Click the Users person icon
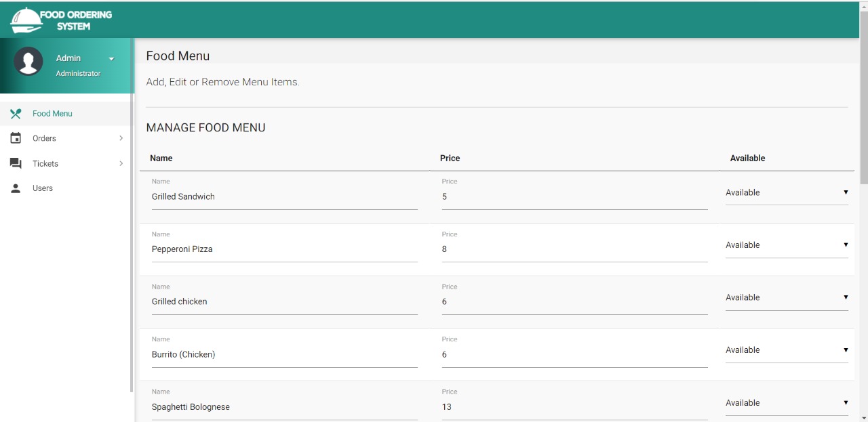This screenshot has width=868, height=422. click(15, 188)
